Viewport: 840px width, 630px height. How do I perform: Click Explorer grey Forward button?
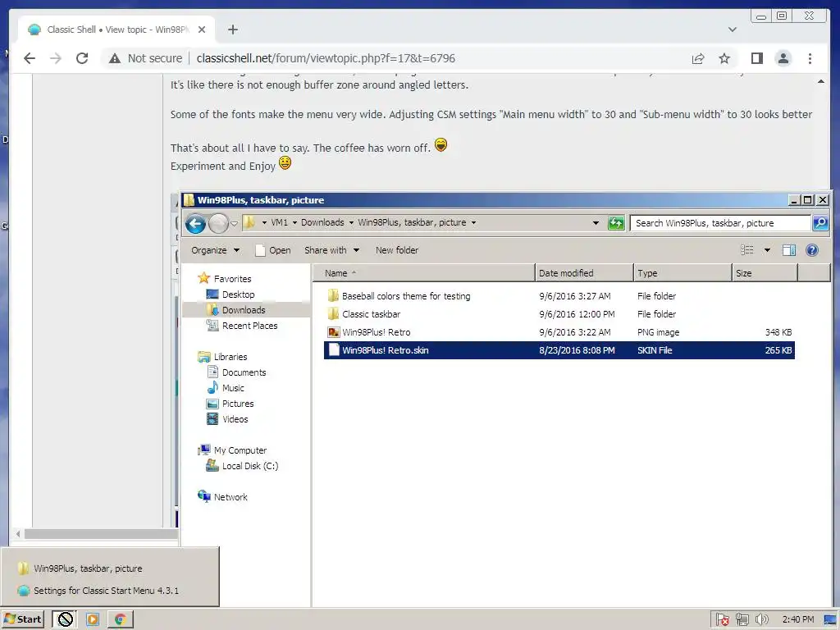[218, 223]
